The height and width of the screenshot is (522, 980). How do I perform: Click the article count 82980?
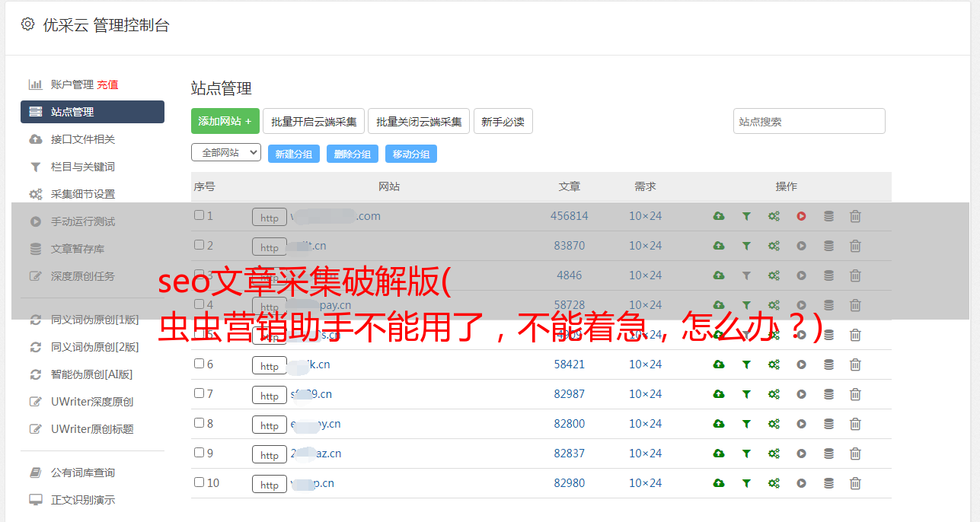(x=570, y=483)
